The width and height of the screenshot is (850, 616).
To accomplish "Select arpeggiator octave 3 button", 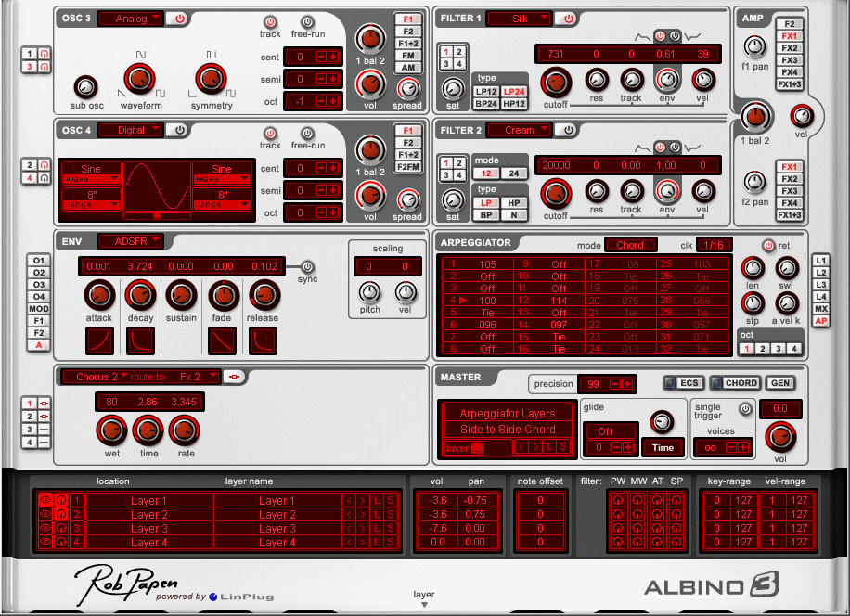I will tap(778, 349).
